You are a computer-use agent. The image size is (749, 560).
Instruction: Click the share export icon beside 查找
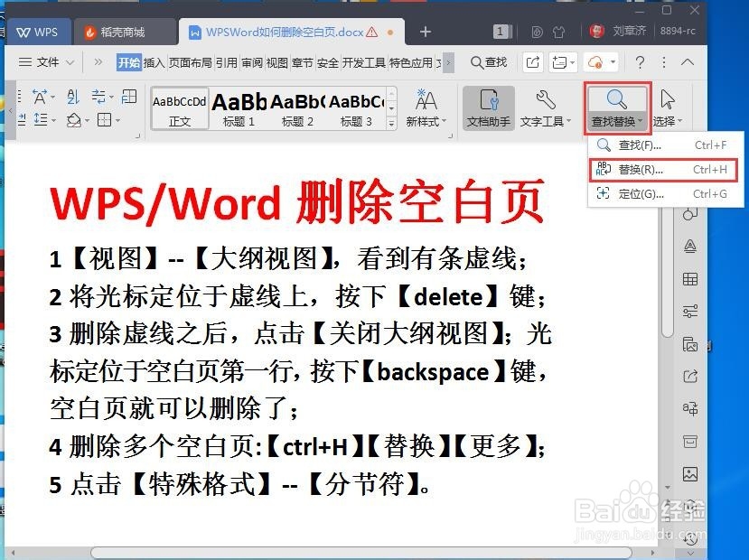click(x=532, y=62)
